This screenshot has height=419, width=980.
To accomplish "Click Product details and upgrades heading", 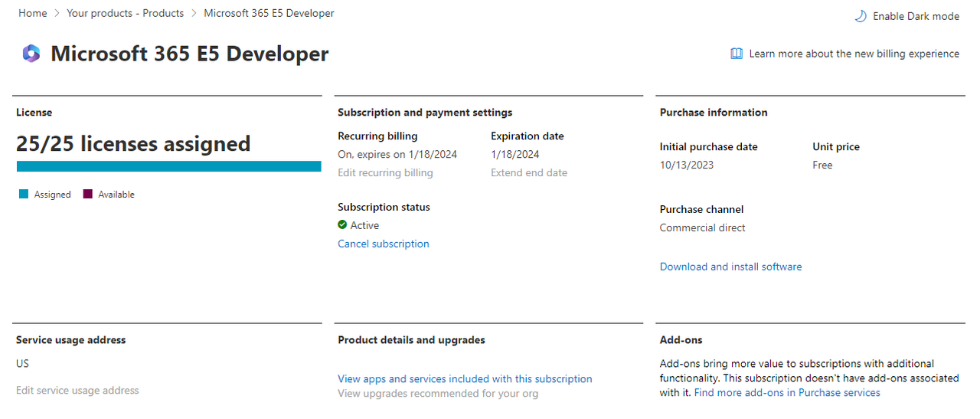I will click(x=411, y=340).
